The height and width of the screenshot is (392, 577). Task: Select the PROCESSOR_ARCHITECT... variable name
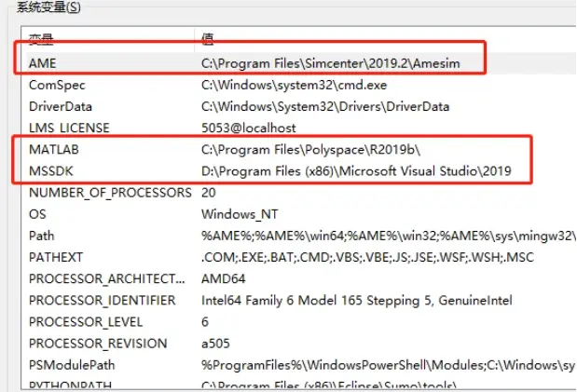107,278
